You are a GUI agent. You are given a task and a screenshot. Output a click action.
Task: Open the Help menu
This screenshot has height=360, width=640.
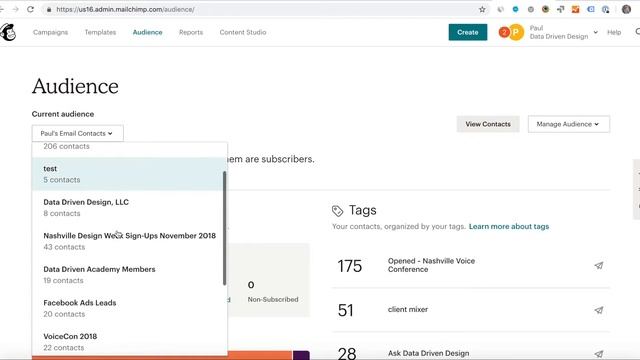pyautogui.click(x=614, y=32)
